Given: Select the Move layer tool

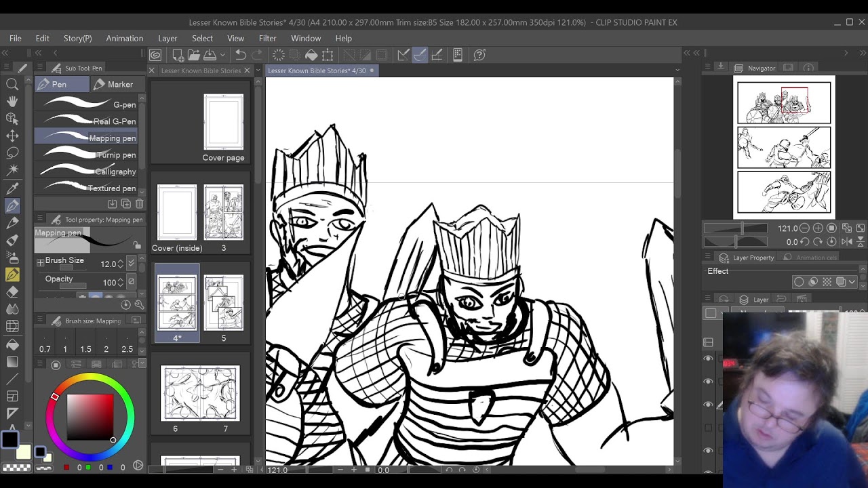Looking at the screenshot, I should pos(12,136).
